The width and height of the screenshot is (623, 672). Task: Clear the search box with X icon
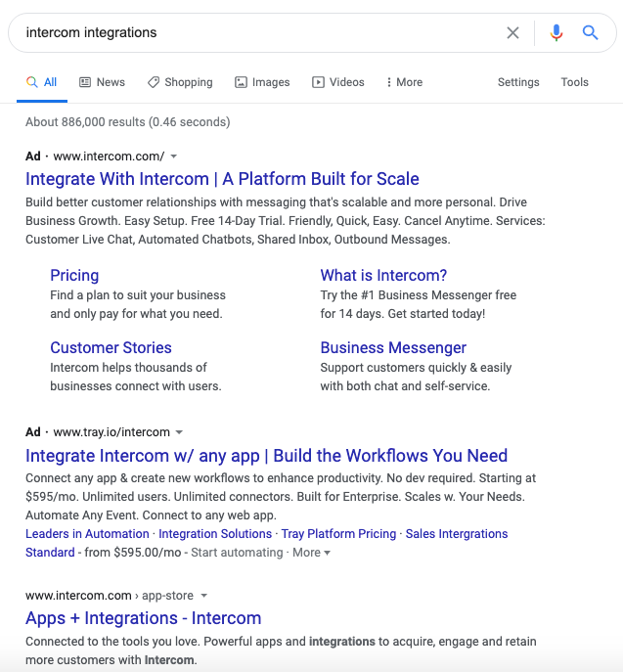pos(512,32)
